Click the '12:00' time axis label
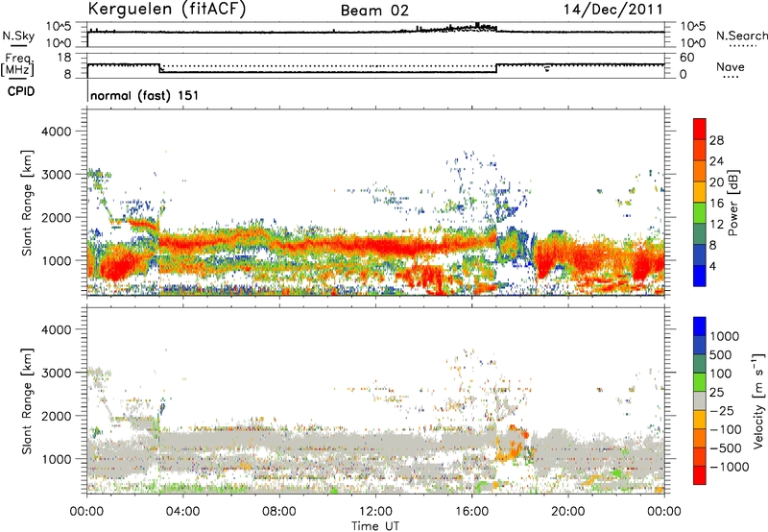The image size is (768, 532). pyautogui.click(x=375, y=512)
